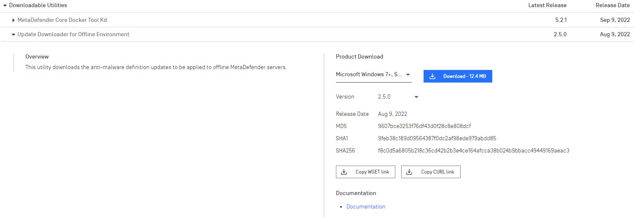The width and height of the screenshot is (644, 222).
Task: Expand MetaDefender Core Docker Tool Kit row
Action: click(x=13, y=20)
